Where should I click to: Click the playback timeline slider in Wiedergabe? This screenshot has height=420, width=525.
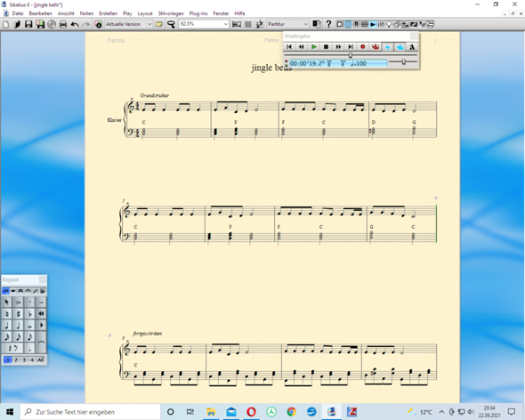[351, 55]
